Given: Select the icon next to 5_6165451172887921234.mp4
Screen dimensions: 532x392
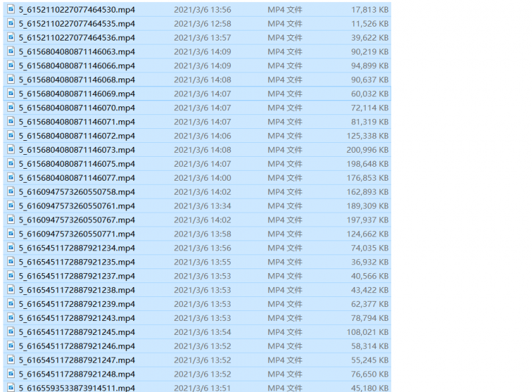Looking at the screenshot, I should coord(11,248).
